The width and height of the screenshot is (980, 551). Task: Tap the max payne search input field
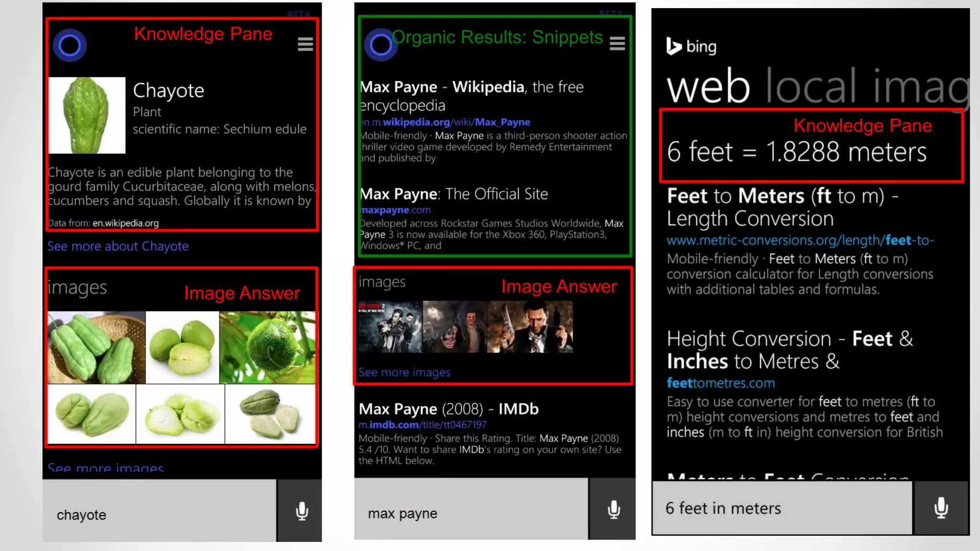point(471,509)
